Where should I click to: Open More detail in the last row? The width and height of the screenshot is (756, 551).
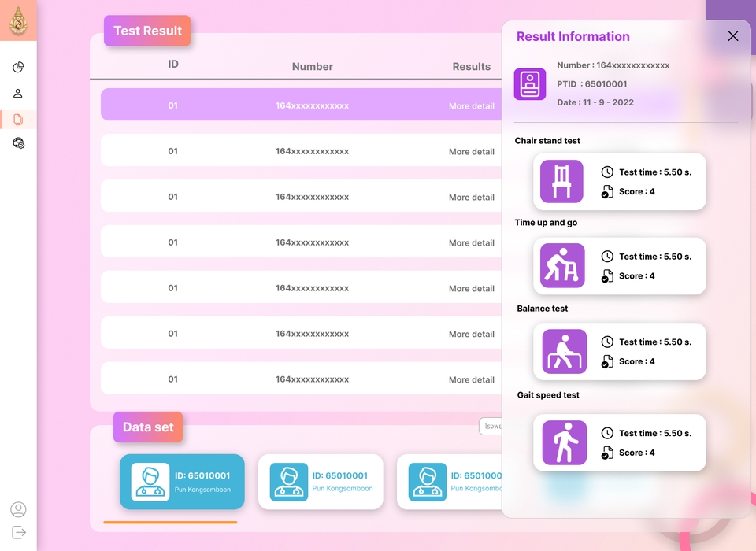tap(472, 380)
